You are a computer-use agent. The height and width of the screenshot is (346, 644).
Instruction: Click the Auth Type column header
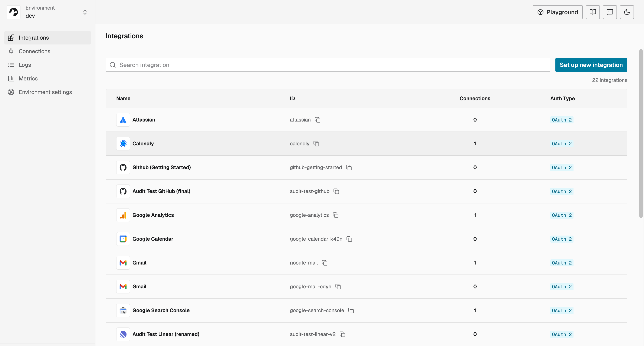(x=562, y=99)
